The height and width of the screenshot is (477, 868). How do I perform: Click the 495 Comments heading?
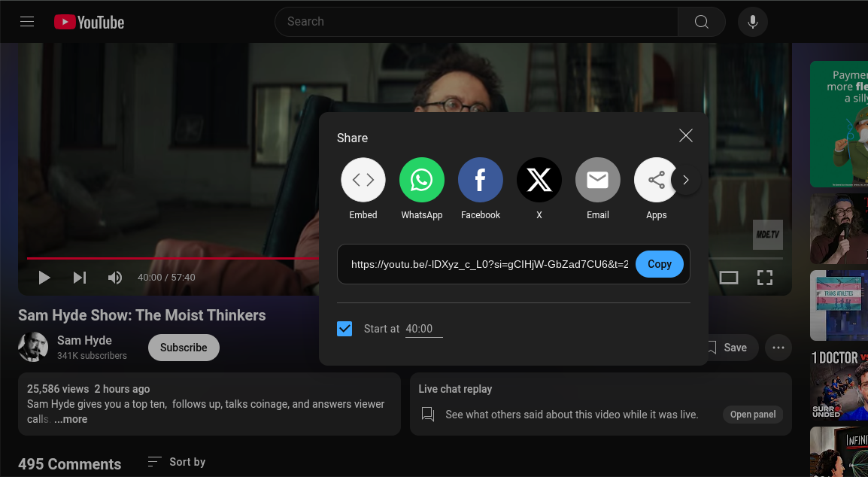(70, 463)
